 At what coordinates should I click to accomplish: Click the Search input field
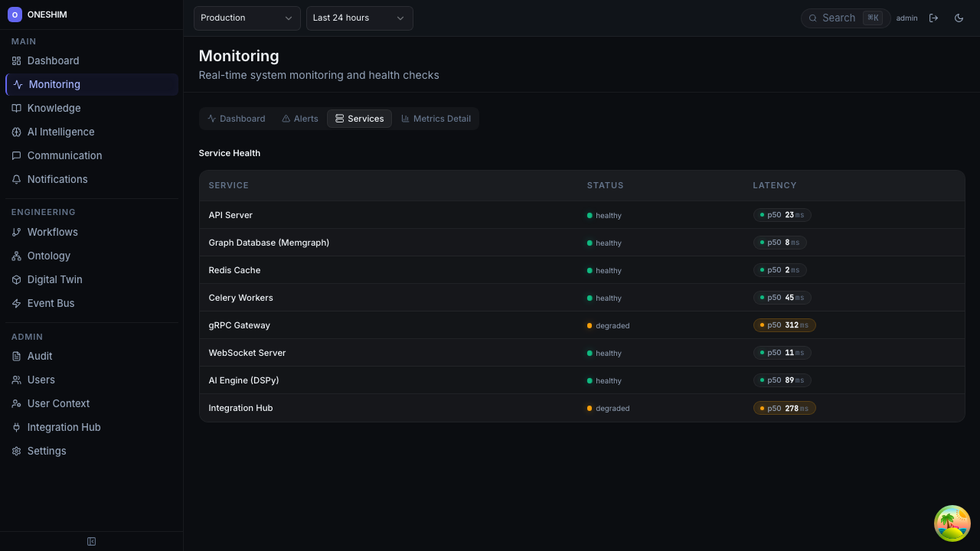(839, 18)
